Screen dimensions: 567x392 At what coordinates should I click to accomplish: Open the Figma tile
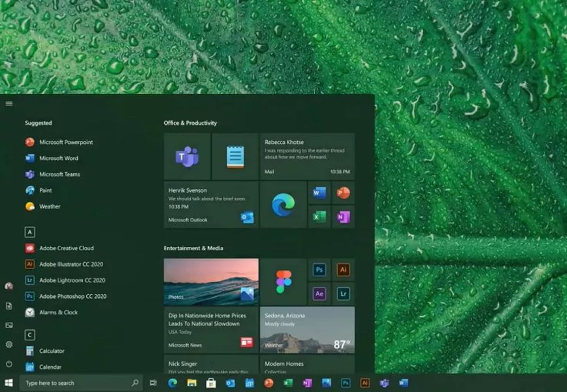(283, 282)
